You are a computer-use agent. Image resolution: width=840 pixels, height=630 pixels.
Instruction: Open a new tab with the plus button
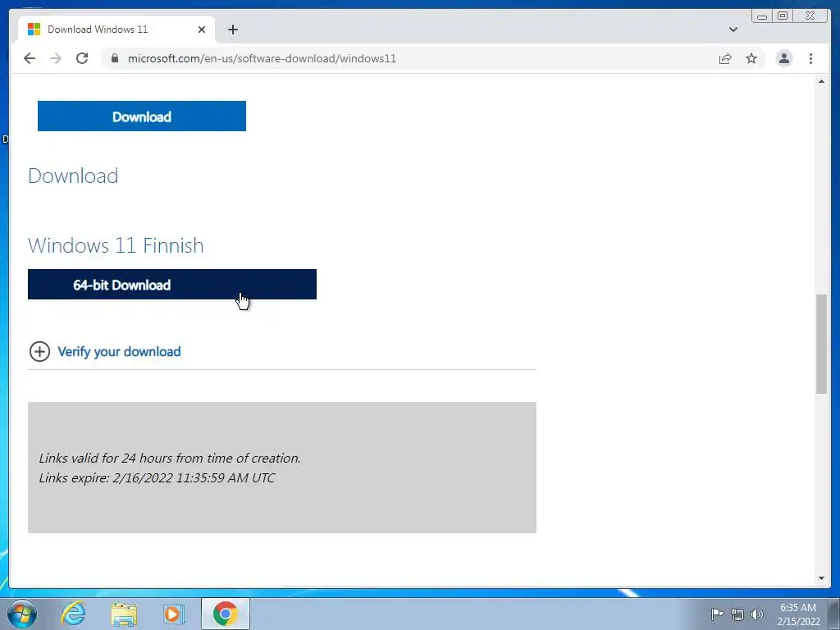pos(232,30)
